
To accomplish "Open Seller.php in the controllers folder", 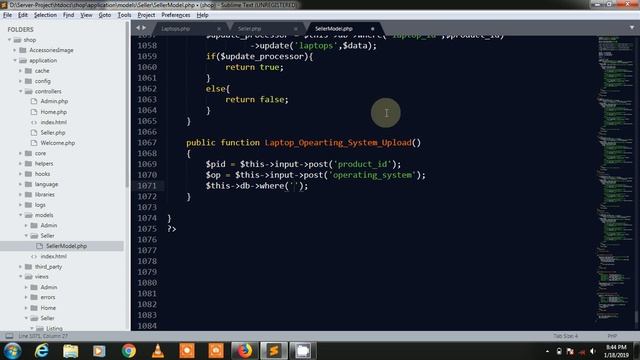I will click(53, 133).
